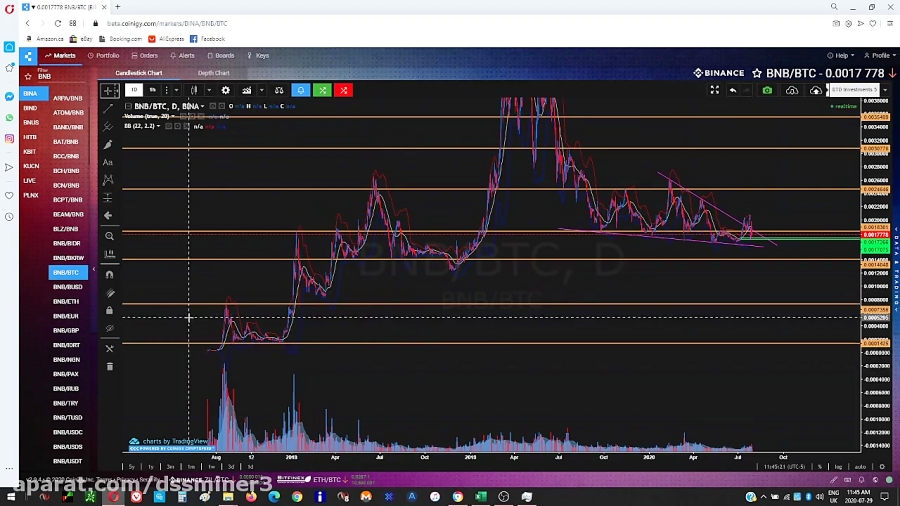Click the save chart to cloud icon
This screenshot has height=506, width=900.
coord(815,90)
